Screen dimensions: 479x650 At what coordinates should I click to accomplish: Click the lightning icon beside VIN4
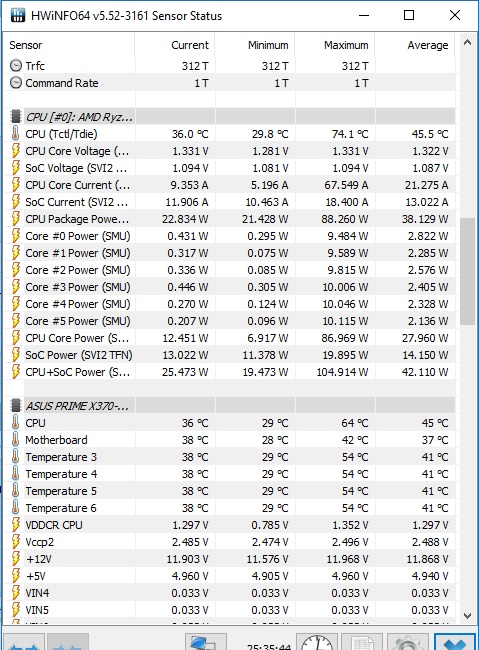click(x=16, y=593)
